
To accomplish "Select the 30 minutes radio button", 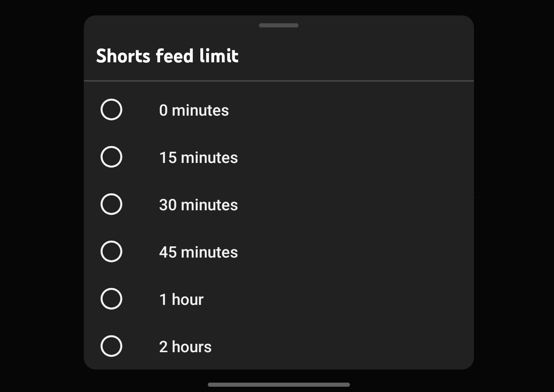I will (x=111, y=204).
